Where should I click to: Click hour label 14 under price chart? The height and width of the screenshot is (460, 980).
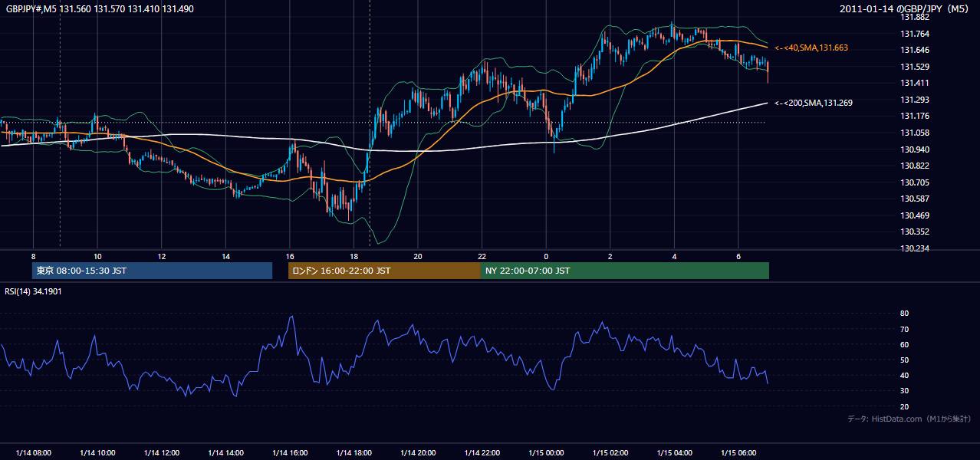click(225, 256)
